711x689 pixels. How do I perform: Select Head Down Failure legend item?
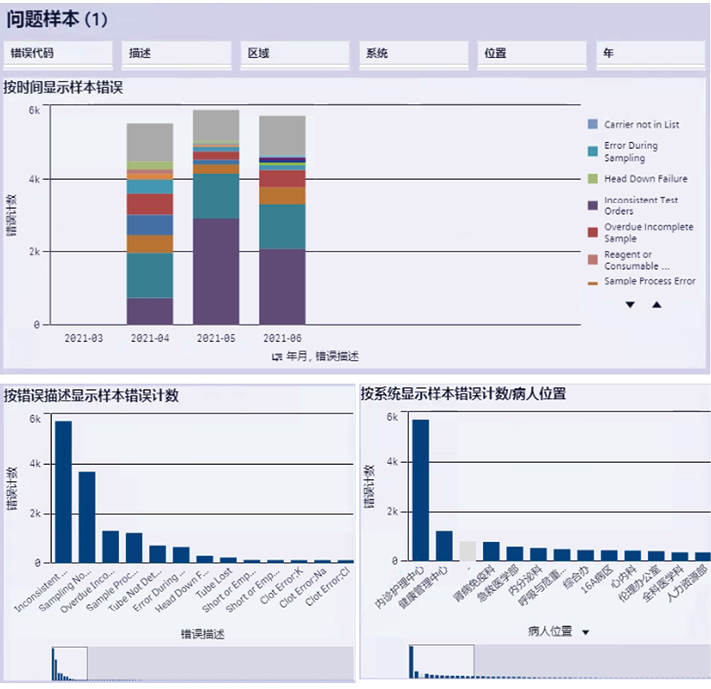pyautogui.click(x=645, y=179)
